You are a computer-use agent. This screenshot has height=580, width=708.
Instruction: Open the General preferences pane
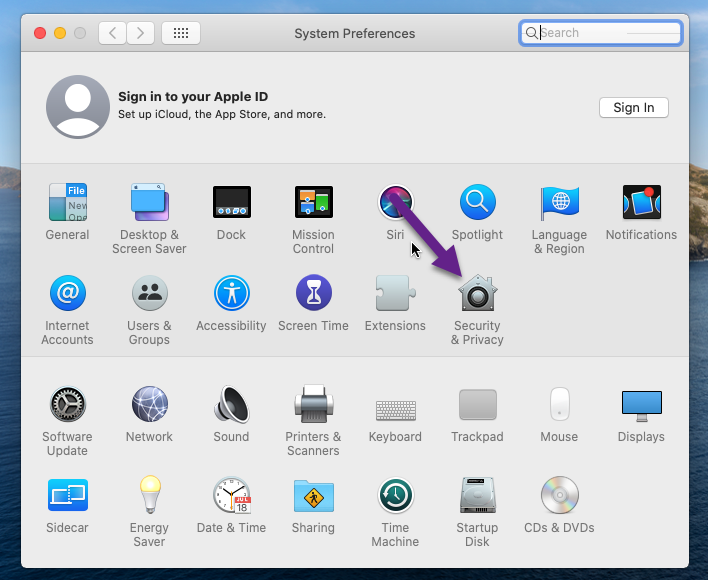point(68,202)
